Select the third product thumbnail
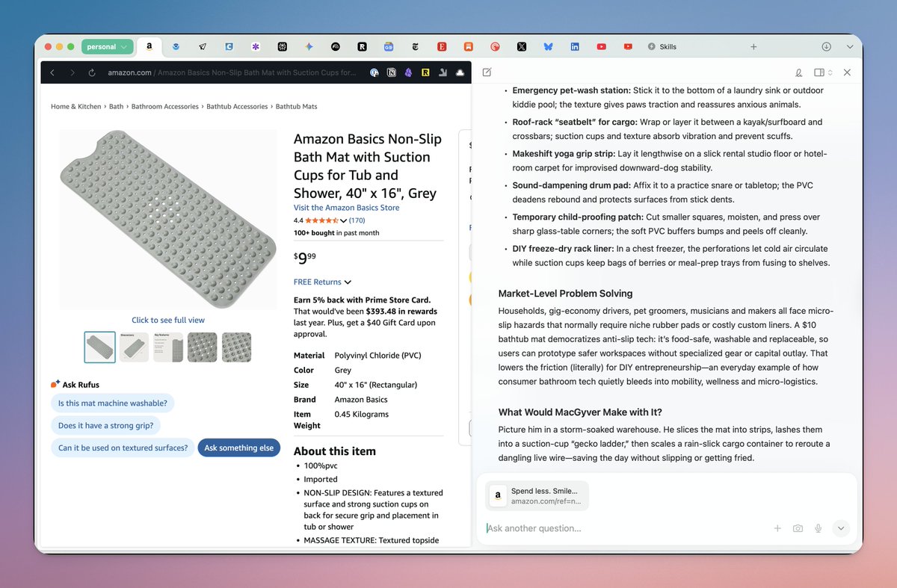 pos(168,347)
